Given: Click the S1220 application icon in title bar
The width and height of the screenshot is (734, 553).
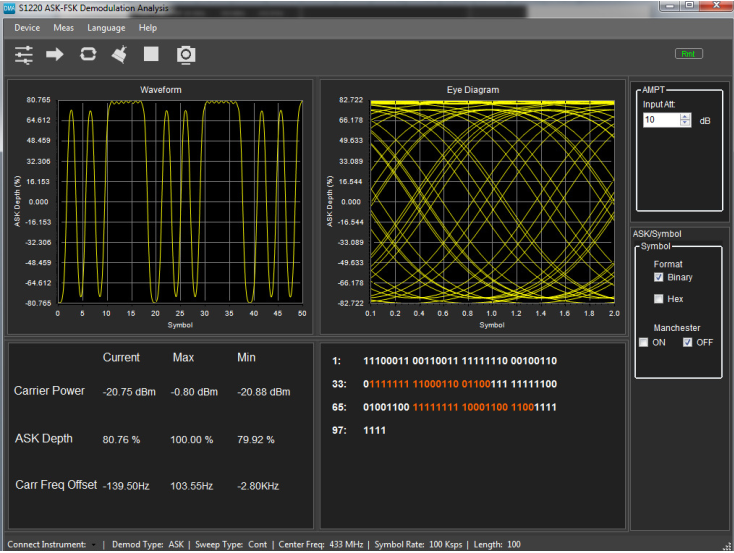Looking at the screenshot, I should tap(9, 8).
